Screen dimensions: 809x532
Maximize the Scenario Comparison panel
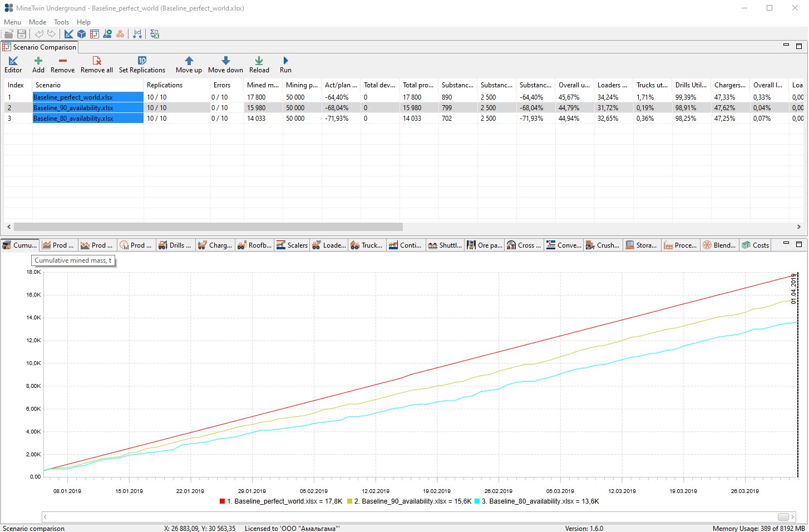799,46
